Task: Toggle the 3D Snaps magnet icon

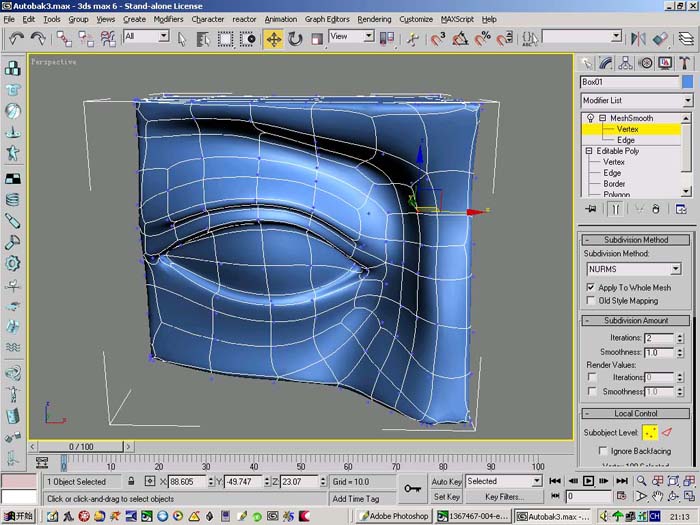Action: 438,39
